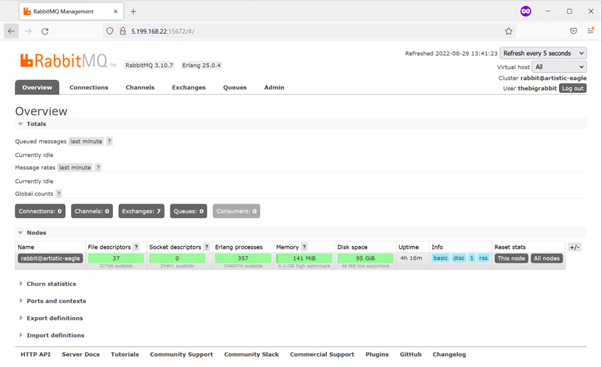The height and width of the screenshot is (367, 602).
Task: Reset stats for All nodes
Action: tap(547, 258)
